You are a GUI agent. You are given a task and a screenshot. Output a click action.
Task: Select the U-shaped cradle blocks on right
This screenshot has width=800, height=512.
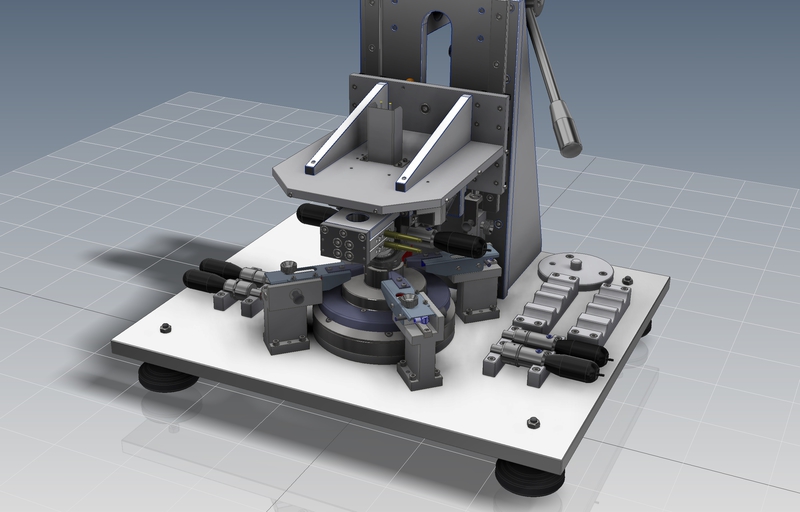point(575,307)
